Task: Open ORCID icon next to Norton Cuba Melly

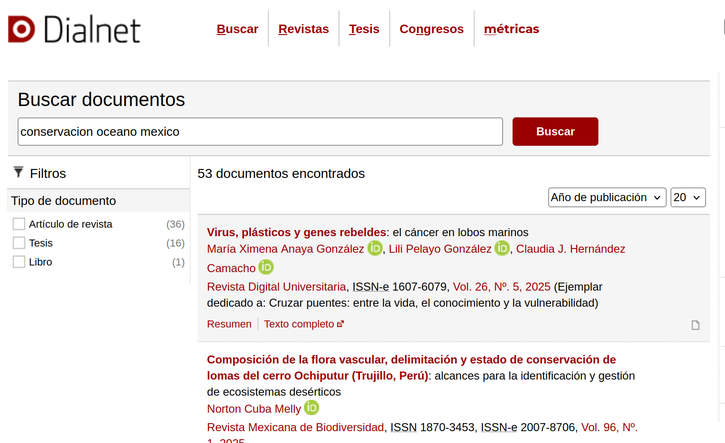Action: [x=311, y=408]
